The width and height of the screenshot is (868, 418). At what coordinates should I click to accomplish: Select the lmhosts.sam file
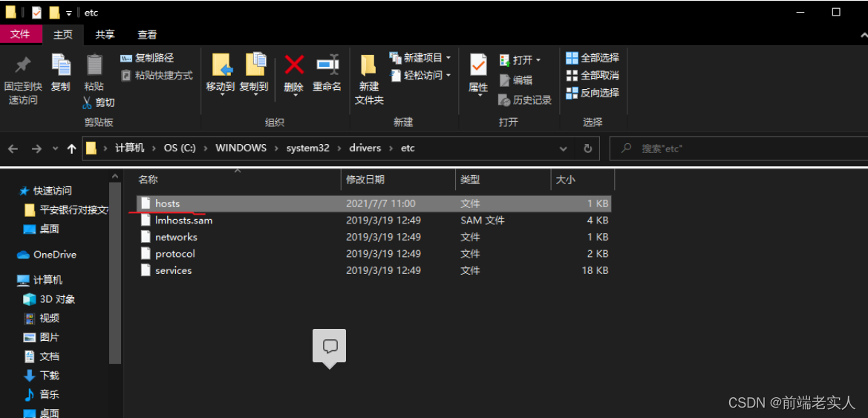[x=373, y=220]
